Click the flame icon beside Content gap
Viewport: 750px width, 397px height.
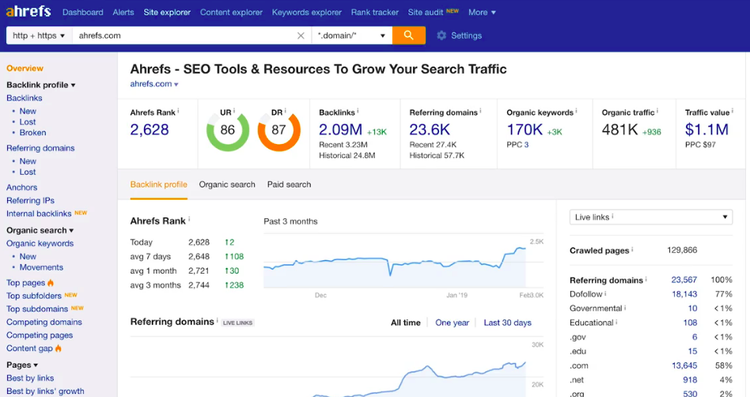58,348
